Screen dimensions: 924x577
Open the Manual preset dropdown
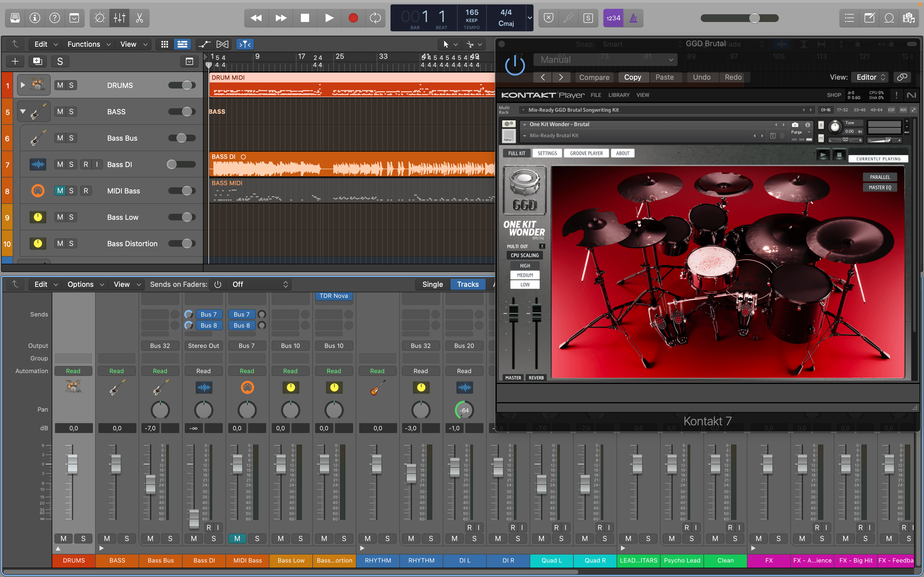pyautogui.click(x=606, y=60)
